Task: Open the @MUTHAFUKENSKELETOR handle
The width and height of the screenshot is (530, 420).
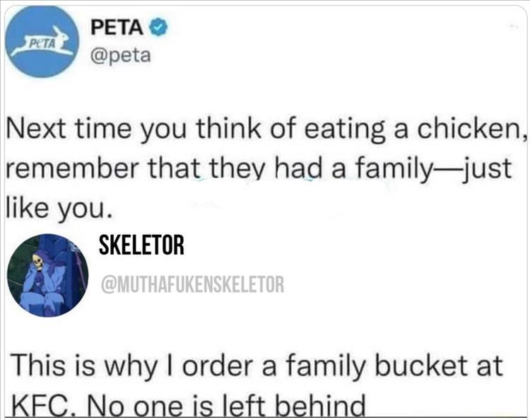Action: point(193,284)
